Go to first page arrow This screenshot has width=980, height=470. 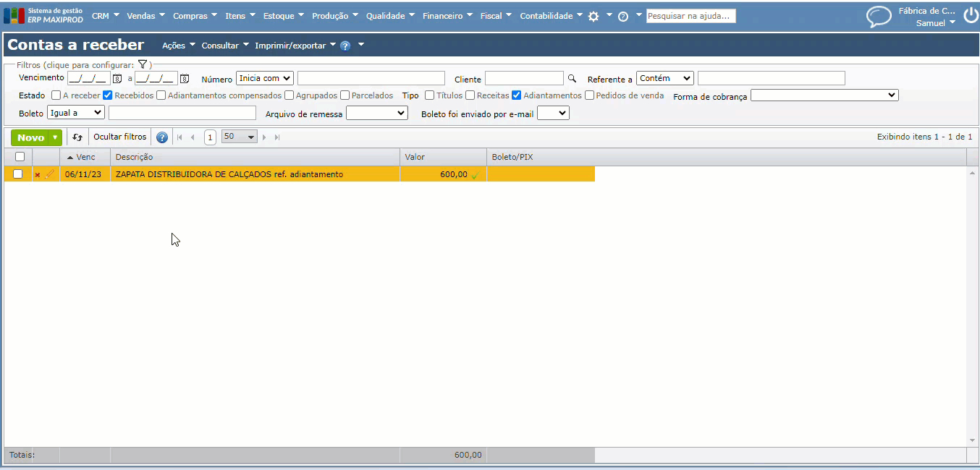pyautogui.click(x=179, y=137)
